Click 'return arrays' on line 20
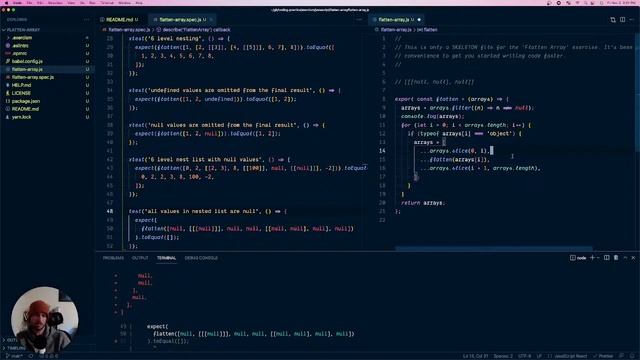 tap(423, 203)
